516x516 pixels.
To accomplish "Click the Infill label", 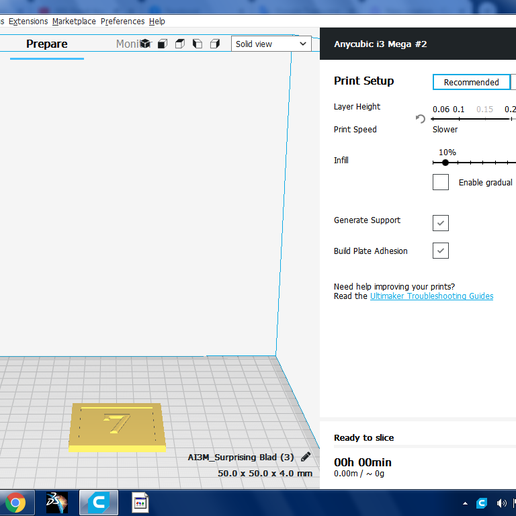I will (341, 160).
